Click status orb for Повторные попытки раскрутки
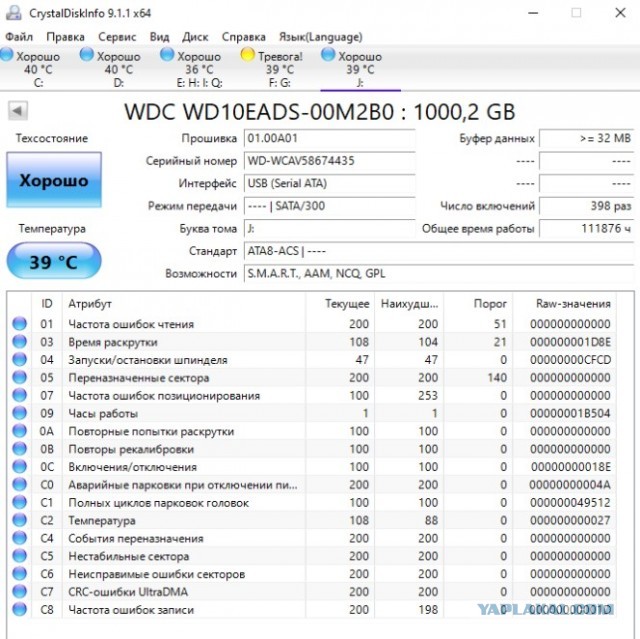Image resolution: width=640 pixels, height=639 pixels. pos(19,431)
